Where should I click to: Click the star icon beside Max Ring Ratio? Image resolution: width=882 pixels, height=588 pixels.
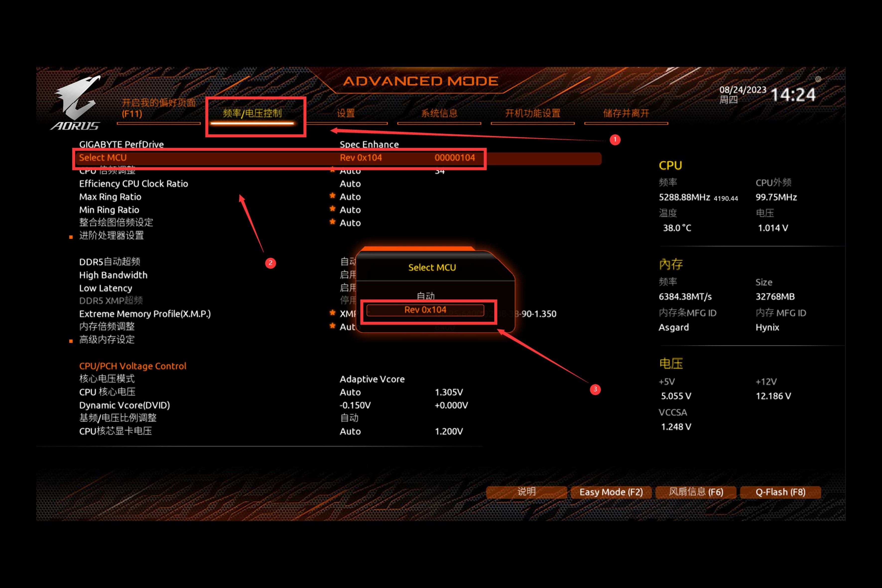(332, 196)
